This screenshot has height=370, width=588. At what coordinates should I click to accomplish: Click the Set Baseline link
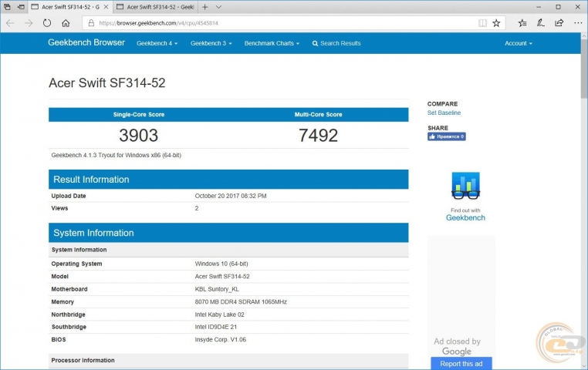(x=444, y=113)
